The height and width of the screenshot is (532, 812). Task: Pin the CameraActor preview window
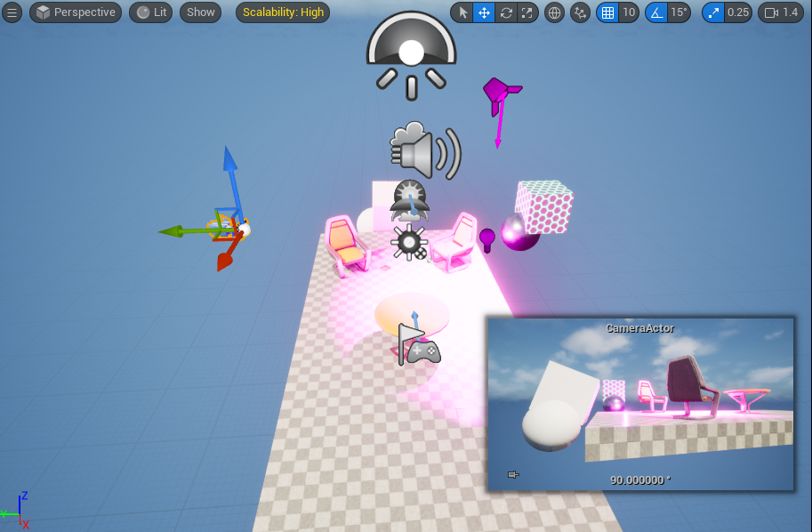(512, 474)
